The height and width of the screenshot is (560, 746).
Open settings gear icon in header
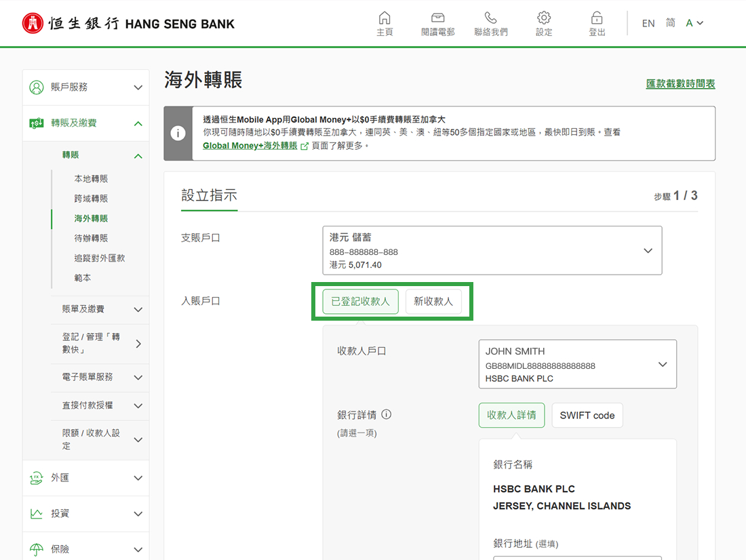point(544,18)
